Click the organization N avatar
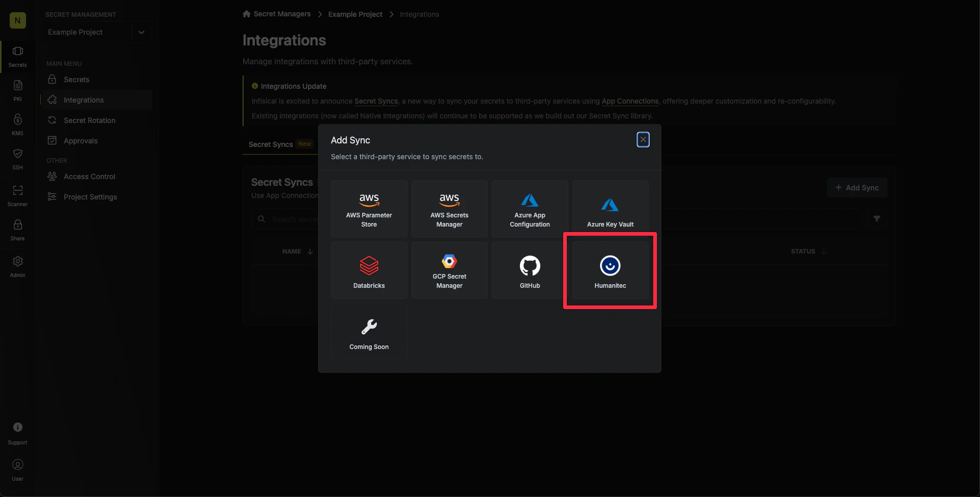 point(18,20)
